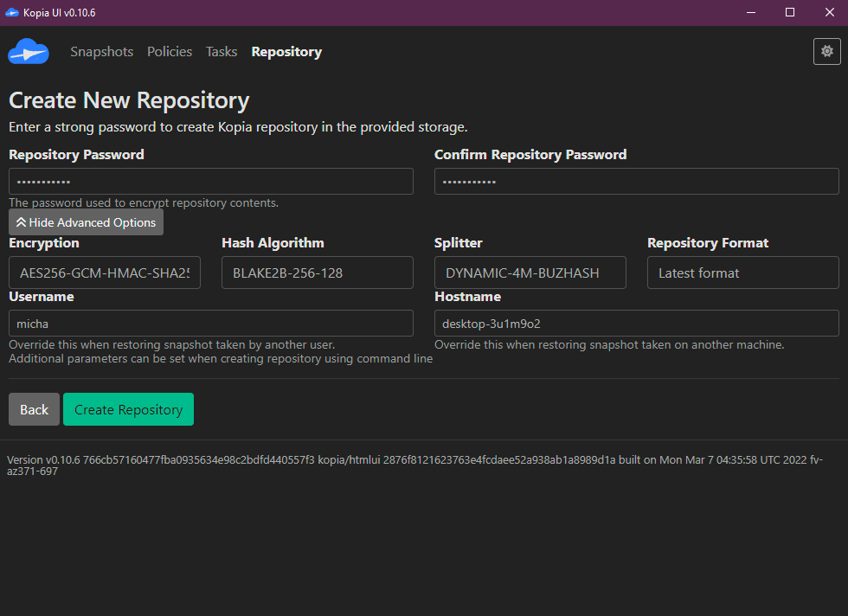This screenshot has height=616, width=848.
Task: Click the Confirm Repository Password field
Action: tap(636, 182)
